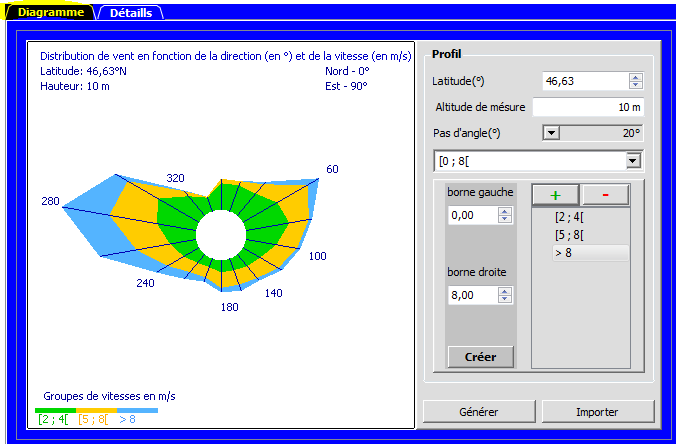Open the Pas d'angle dropdown arrow
Image resolution: width=676 pixels, height=444 pixels.
(x=551, y=133)
